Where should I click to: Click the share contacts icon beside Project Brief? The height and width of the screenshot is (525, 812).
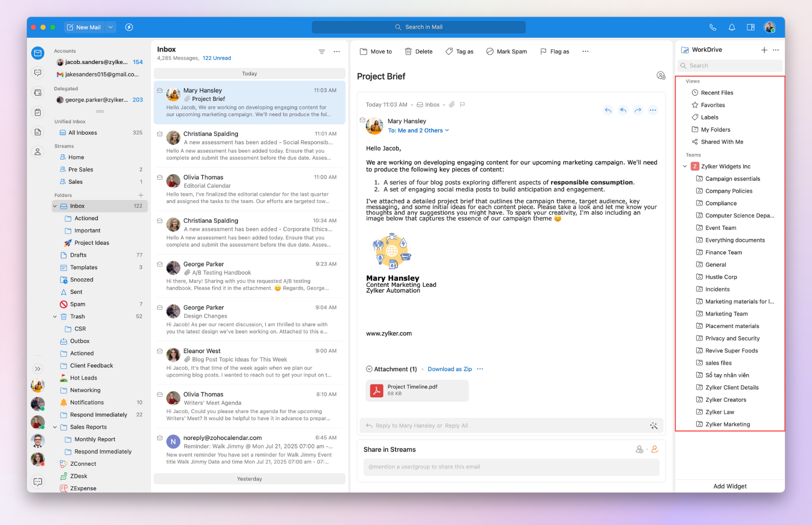coord(661,76)
